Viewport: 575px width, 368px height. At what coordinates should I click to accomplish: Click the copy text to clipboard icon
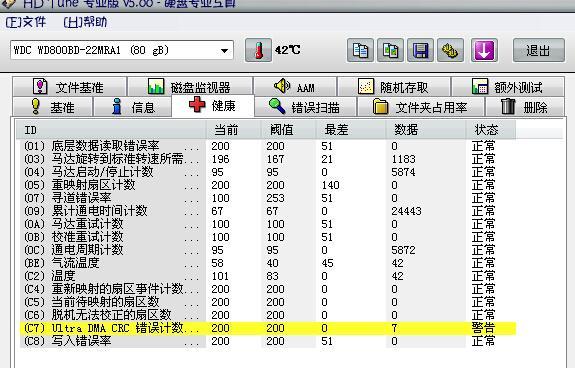tap(360, 50)
